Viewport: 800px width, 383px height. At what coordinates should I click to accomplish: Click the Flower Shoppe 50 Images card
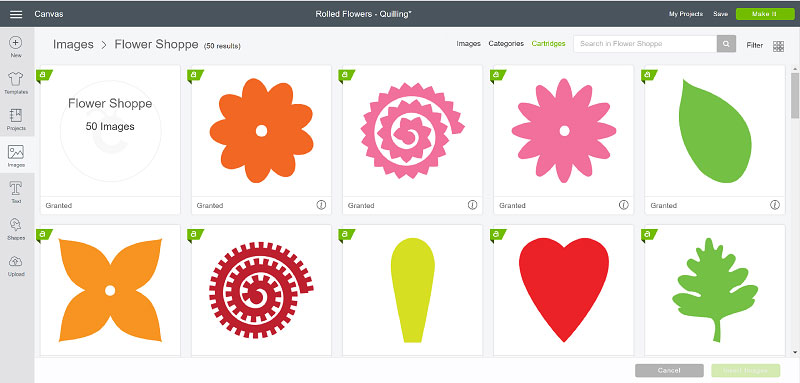coord(110,139)
